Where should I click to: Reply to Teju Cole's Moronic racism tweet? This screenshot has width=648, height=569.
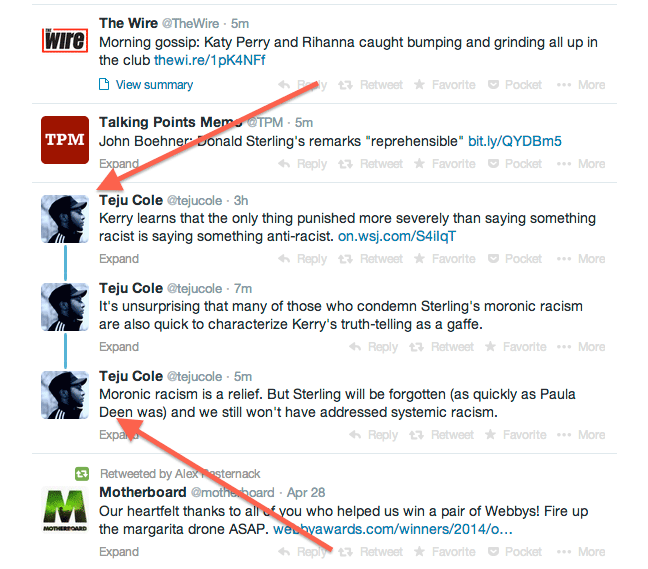373,435
